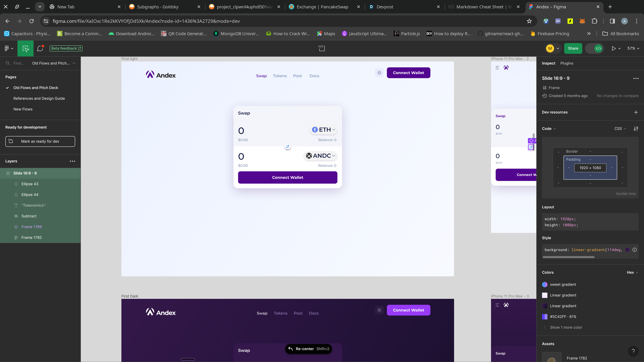Screen dimensions: 644x362
Task: Click the gradient info icon in Style
Action: coord(634,250)
